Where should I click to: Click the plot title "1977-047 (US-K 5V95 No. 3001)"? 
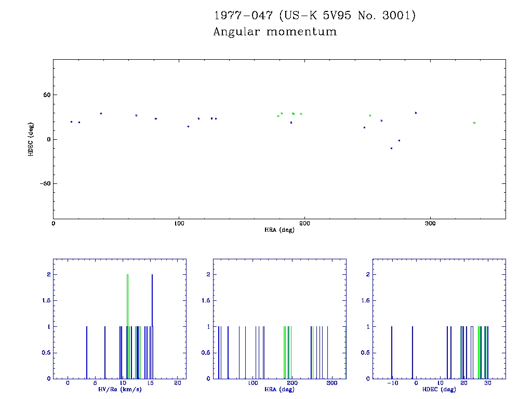[x=315, y=16]
